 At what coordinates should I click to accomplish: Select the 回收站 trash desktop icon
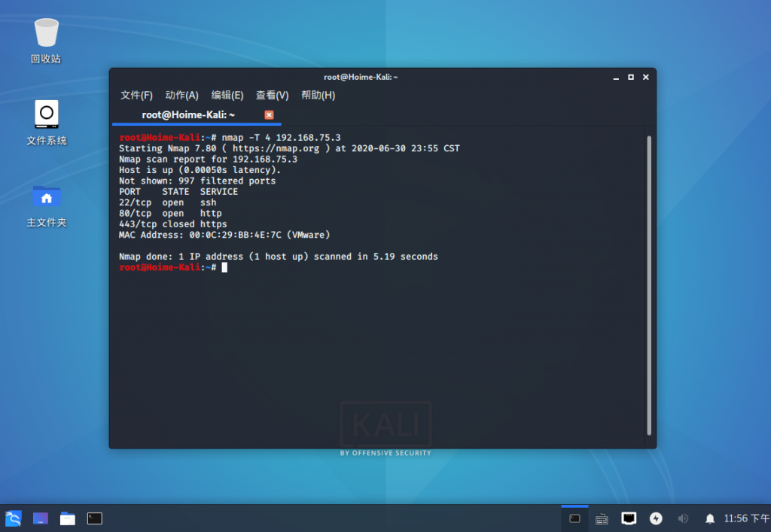(46, 41)
